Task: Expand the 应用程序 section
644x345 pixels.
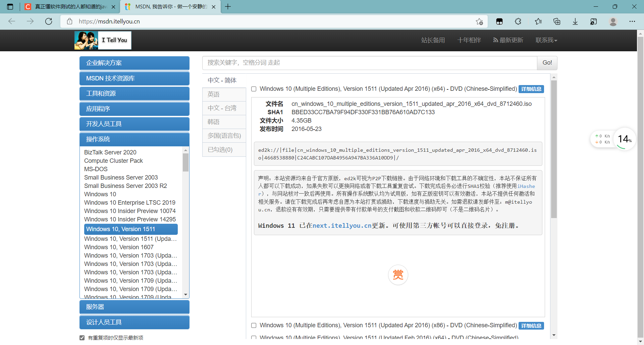Action: coord(135,109)
